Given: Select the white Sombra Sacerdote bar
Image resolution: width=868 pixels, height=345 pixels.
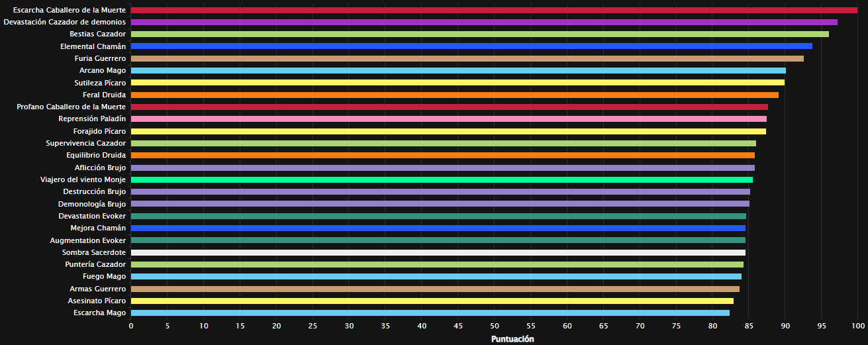Looking at the screenshot, I should pos(438,252).
